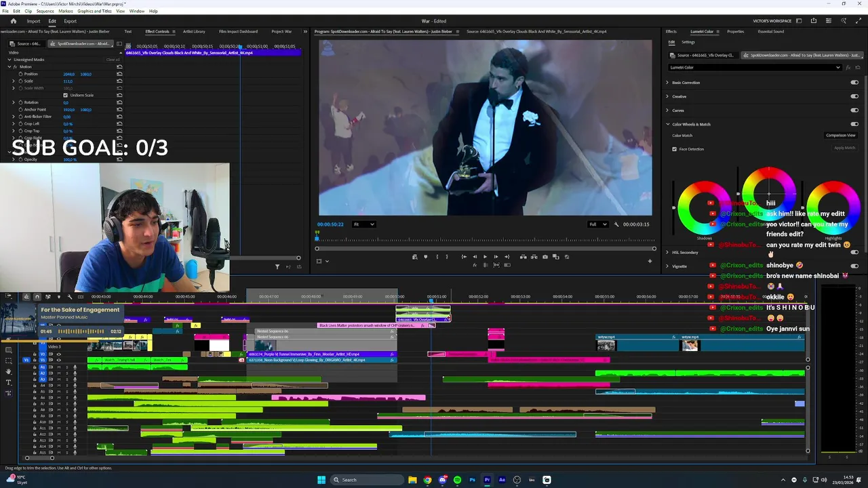Switch to Film Impact Dashboard tab
This screenshot has height=488, width=868.
(x=238, y=31)
